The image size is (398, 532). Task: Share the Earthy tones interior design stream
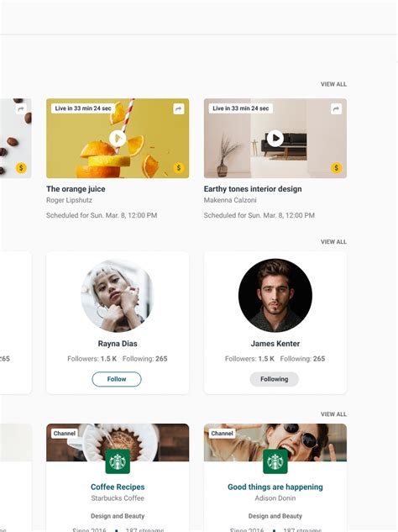(x=336, y=109)
